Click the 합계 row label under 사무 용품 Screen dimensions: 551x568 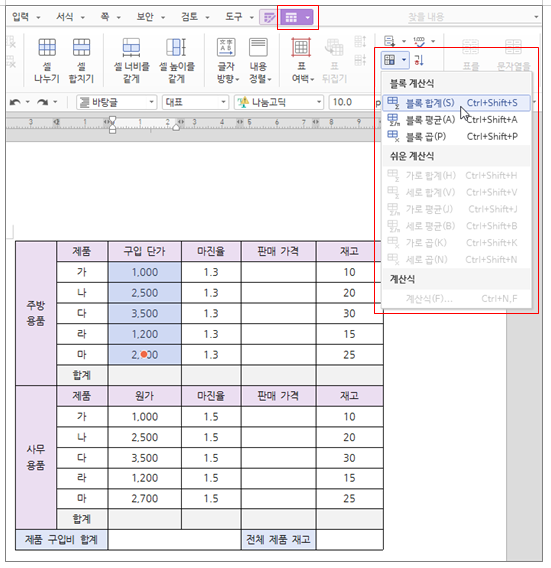pyautogui.click(x=82, y=519)
